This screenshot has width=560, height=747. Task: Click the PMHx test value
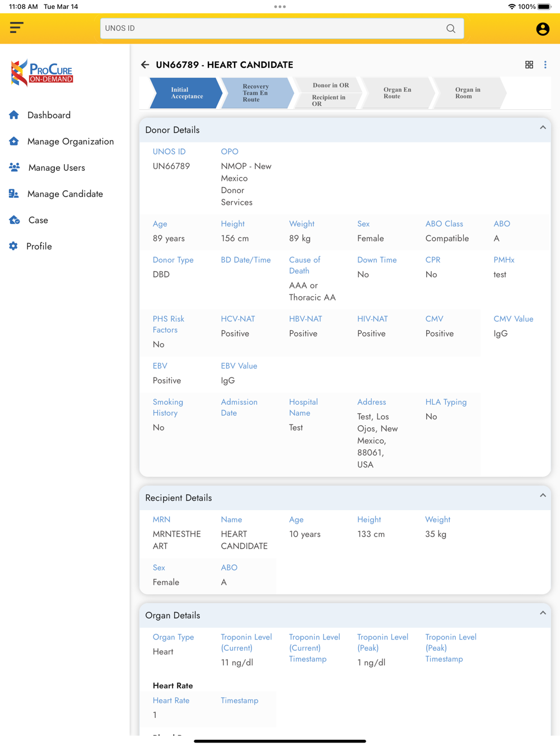[x=500, y=274]
